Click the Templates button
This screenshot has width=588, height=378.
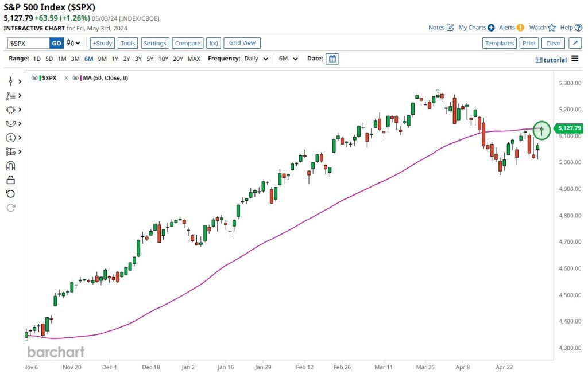tap(499, 43)
